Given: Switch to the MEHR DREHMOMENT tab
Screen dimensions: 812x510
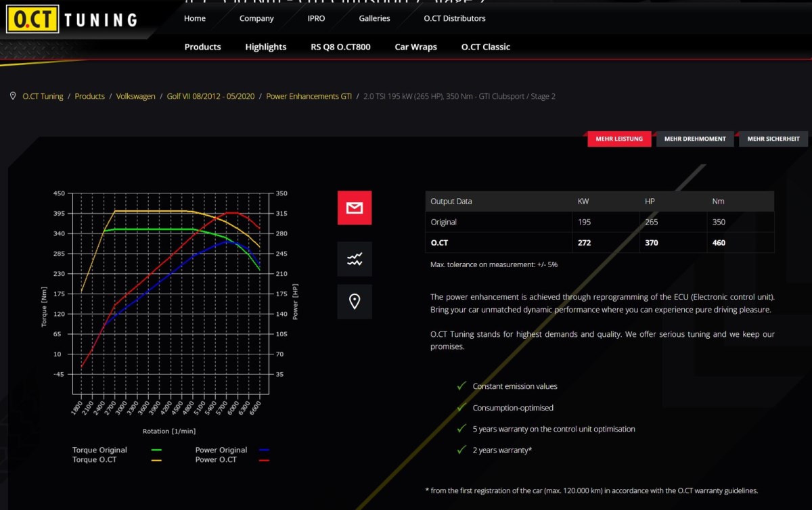Looking at the screenshot, I should (x=695, y=139).
